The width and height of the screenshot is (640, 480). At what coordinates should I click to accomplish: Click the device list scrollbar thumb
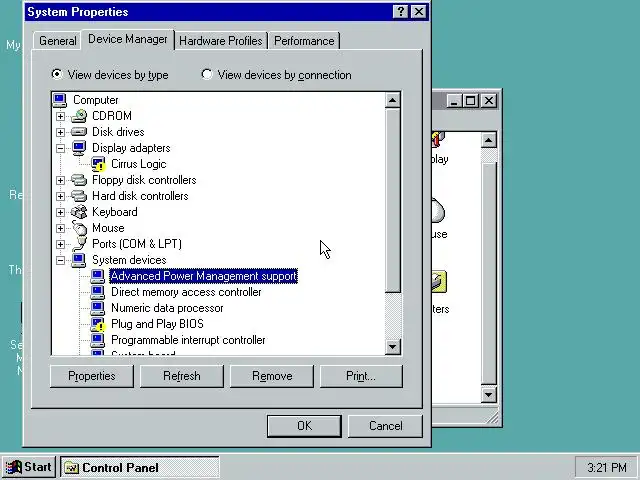pyautogui.click(x=393, y=200)
